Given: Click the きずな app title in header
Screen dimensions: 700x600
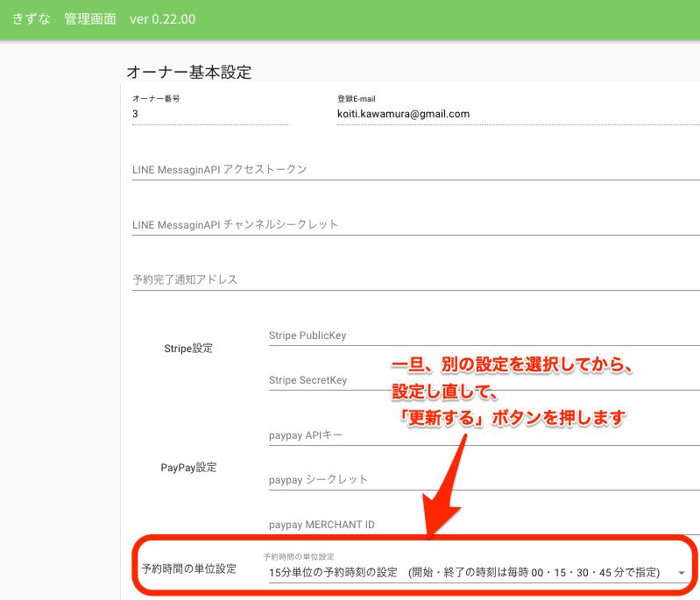Looking at the screenshot, I should point(30,19).
